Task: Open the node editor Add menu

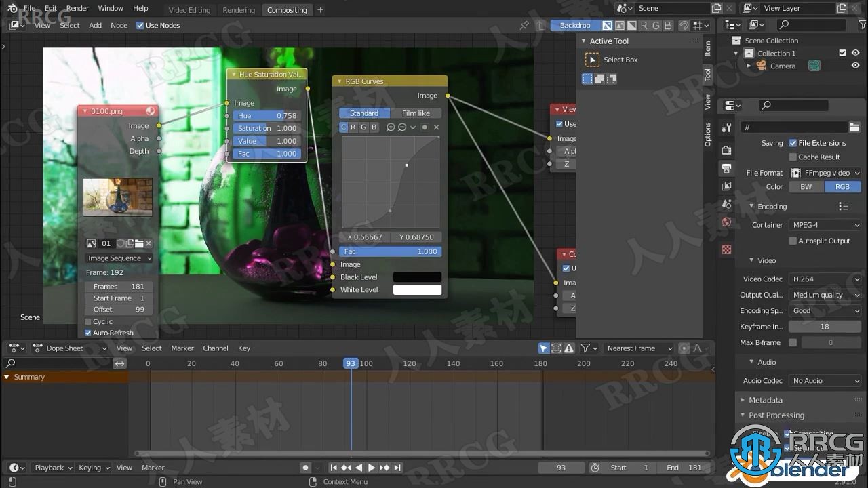Action: click(x=95, y=25)
